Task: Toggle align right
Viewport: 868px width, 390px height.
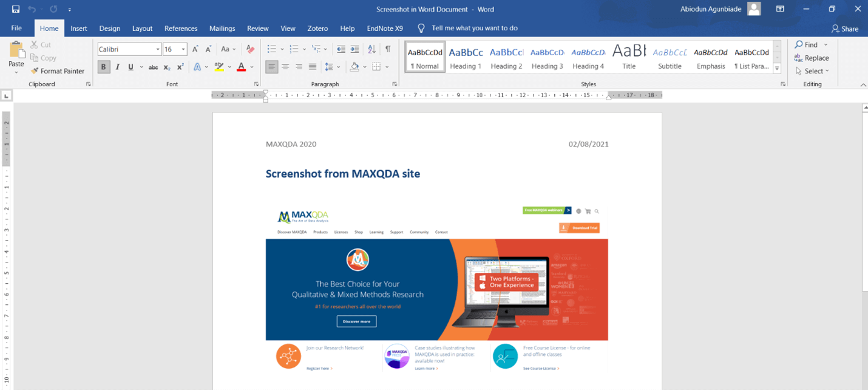Action: click(x=299, y=67)
